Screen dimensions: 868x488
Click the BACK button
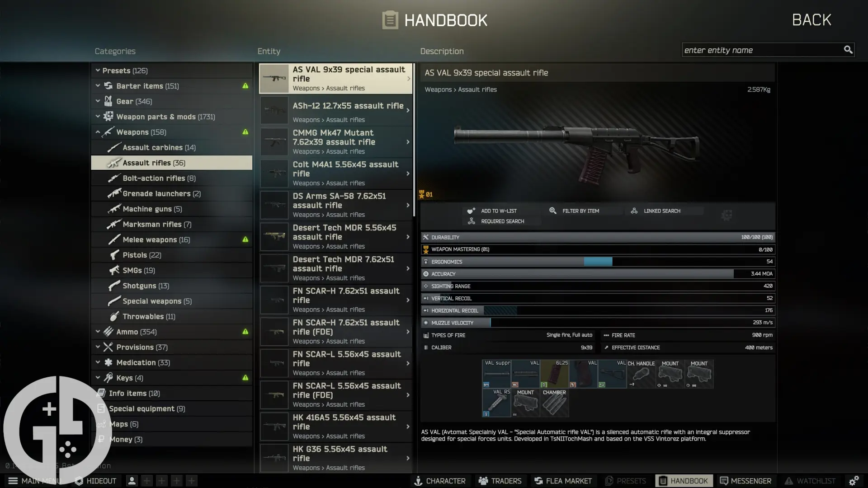(811, 19)
